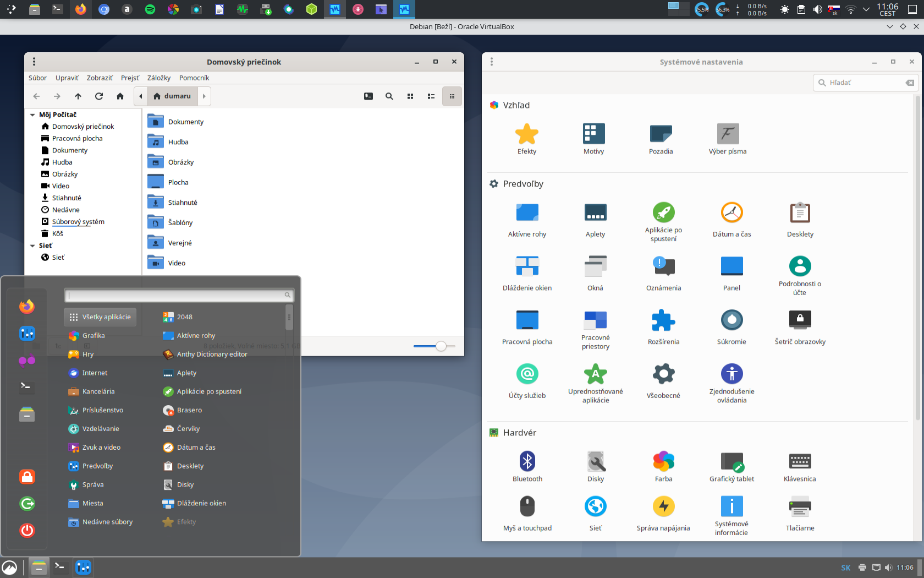
Task: Open Tlačiarne settings
Action: coord(800,514)
